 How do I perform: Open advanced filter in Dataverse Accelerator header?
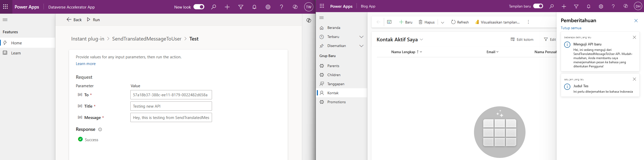click(241, 7)
